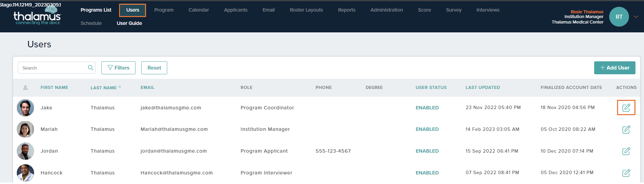Open Roster Layouts menu

[x=306, y=10]
